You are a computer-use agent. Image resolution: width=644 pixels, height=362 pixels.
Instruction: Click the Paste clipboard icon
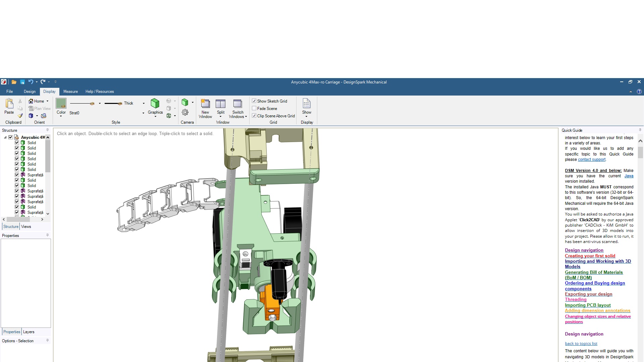pos(9,104)
